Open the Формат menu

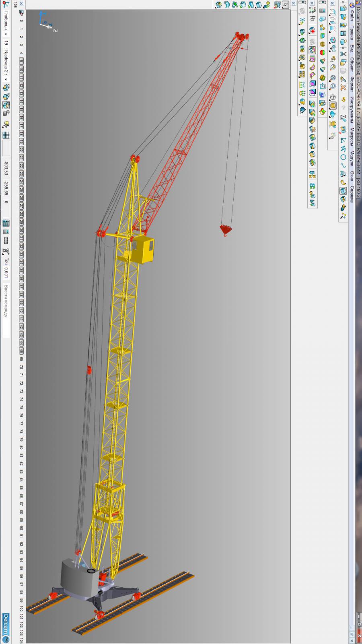(352, 84)
